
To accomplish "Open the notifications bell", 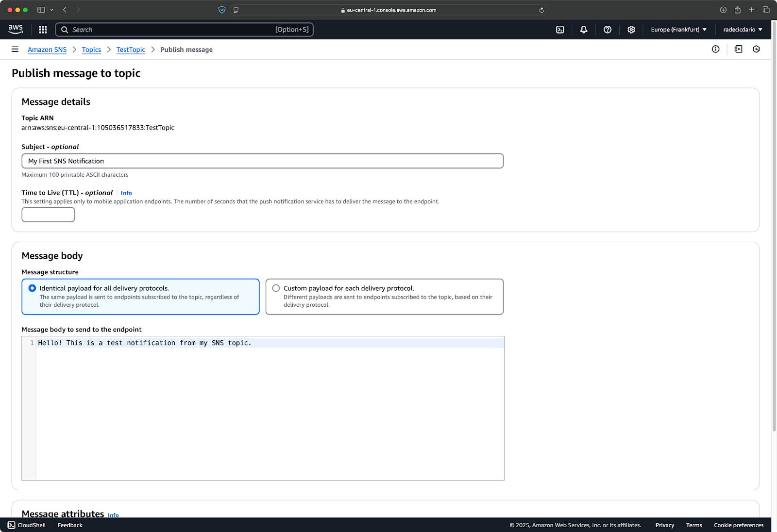I will pos(584,30).
